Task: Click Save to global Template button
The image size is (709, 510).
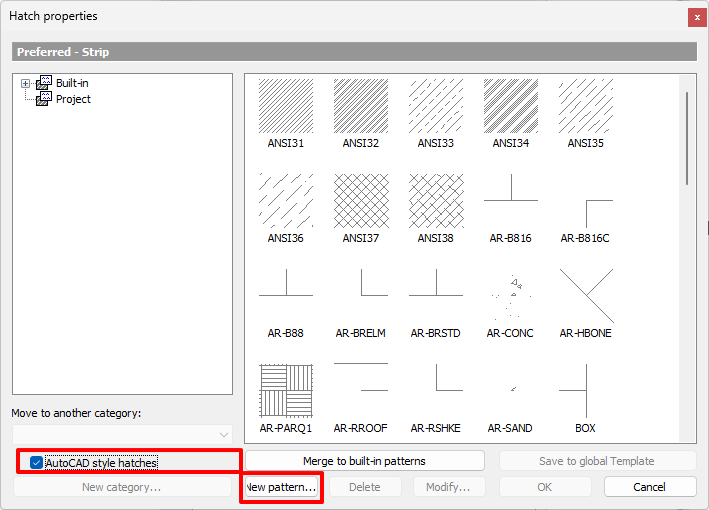Action: (597, 461)
